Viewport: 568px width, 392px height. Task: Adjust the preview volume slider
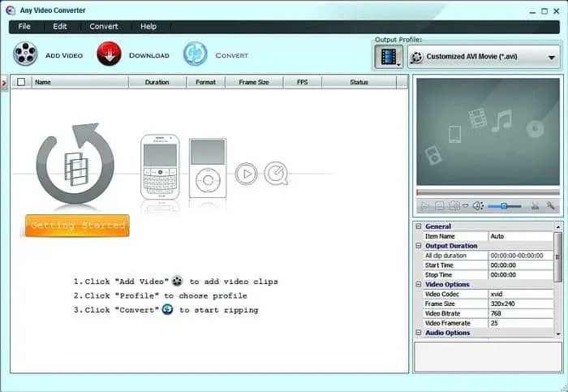coord(505,207)
